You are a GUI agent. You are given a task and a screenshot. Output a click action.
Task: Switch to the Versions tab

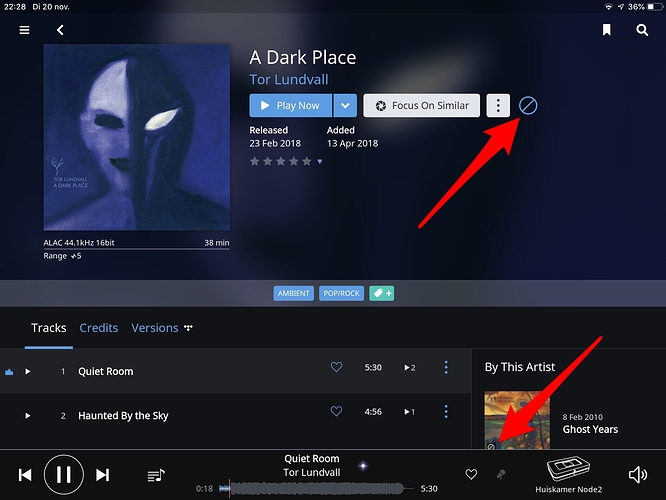coord(155,328)
